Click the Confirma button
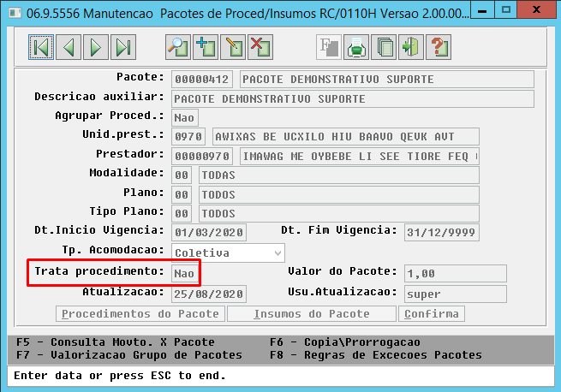 pos(432,314)
